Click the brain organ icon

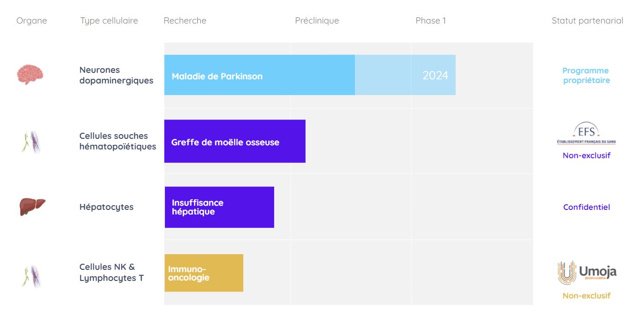[x=30, y=74]
